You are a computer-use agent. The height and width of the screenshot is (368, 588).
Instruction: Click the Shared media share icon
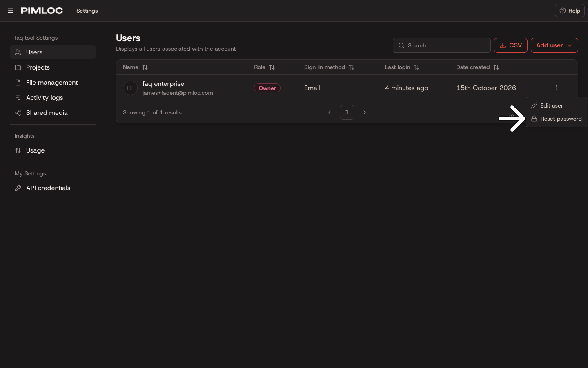[x=18, y=113]
